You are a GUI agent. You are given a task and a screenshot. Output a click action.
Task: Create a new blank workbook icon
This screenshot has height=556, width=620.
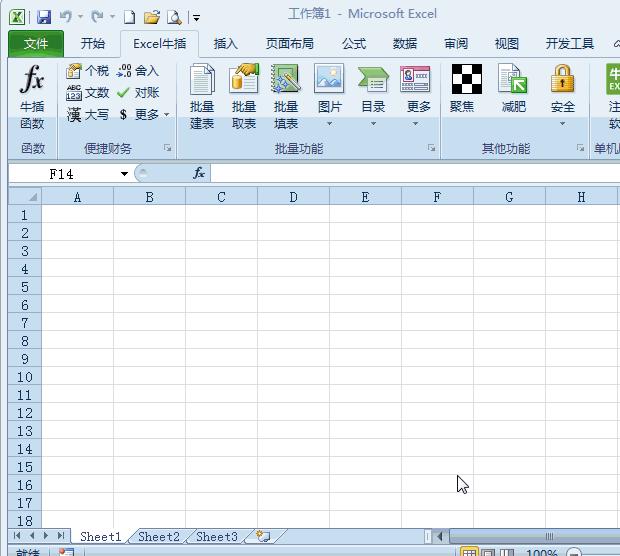click(129, 17)
